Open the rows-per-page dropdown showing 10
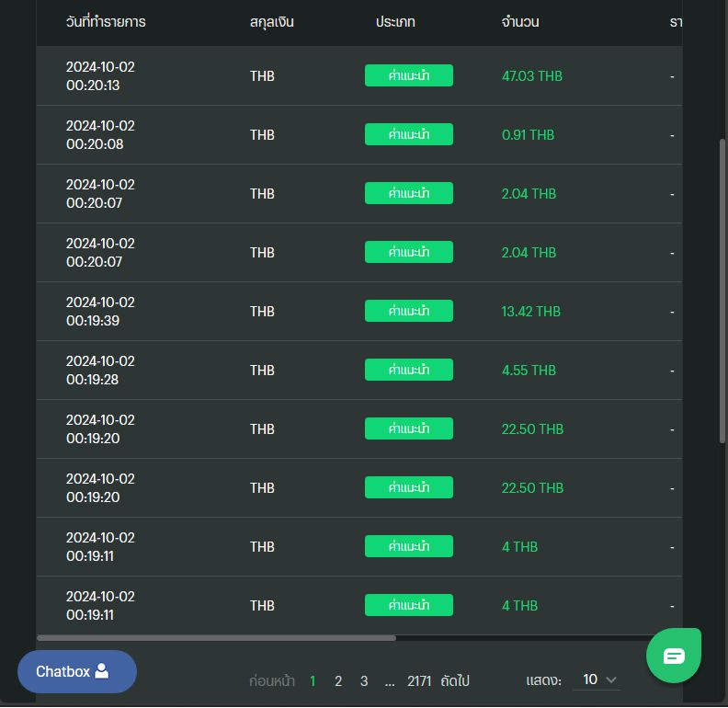The height and width of the screenshot is (708, 728). click(x=596, y=679)
